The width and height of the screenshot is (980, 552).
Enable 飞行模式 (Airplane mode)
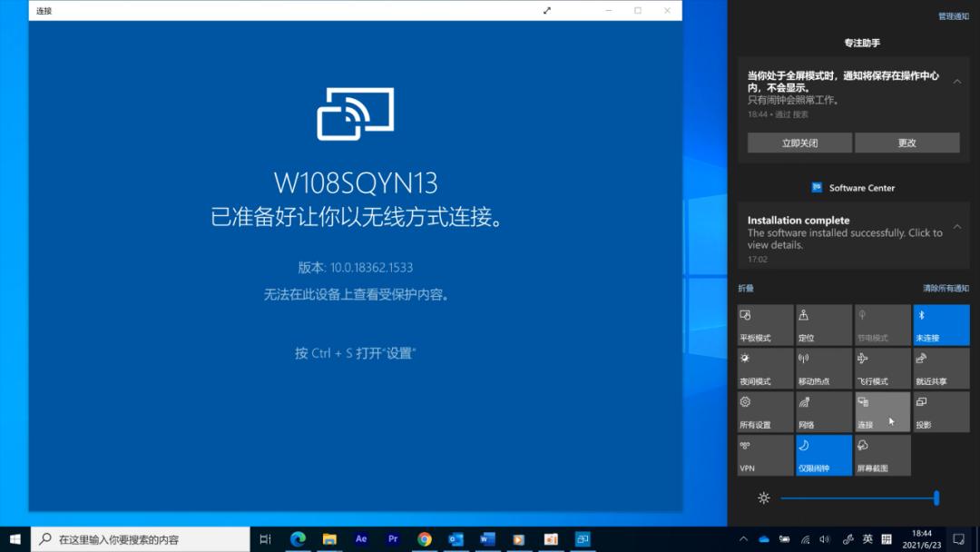click(882, 367)
